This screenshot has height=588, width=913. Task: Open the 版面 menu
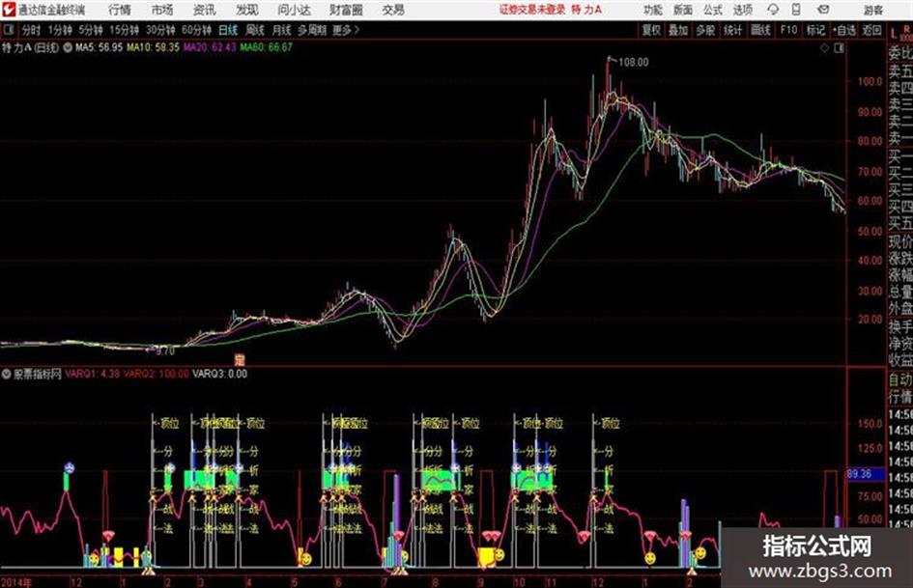coord(682,10)
